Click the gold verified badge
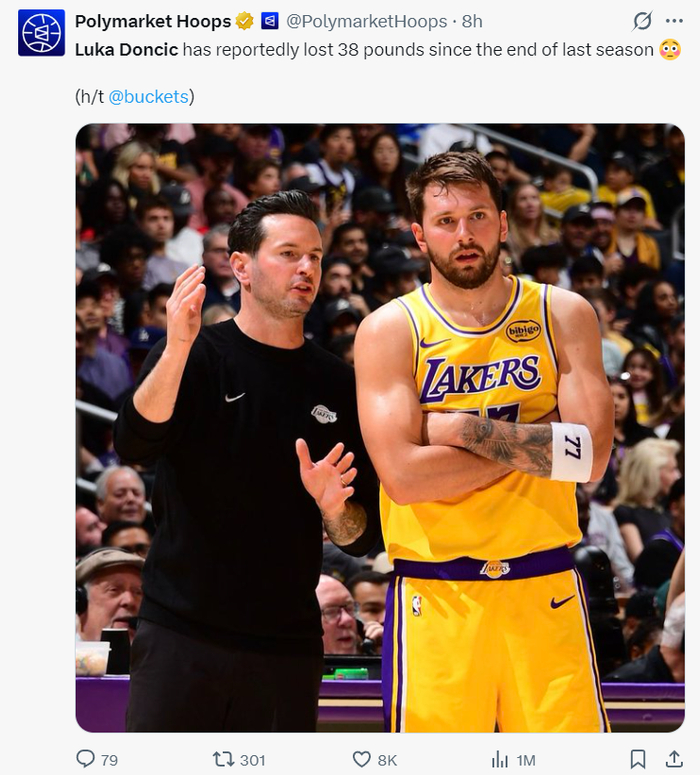This screenshot has height=775, width=700. point(244,21)
